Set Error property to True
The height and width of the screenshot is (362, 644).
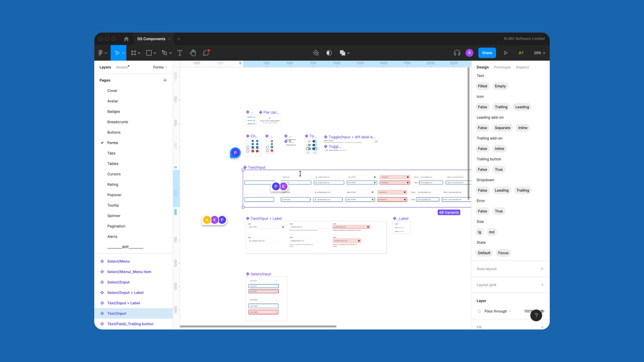click(499, 211)
